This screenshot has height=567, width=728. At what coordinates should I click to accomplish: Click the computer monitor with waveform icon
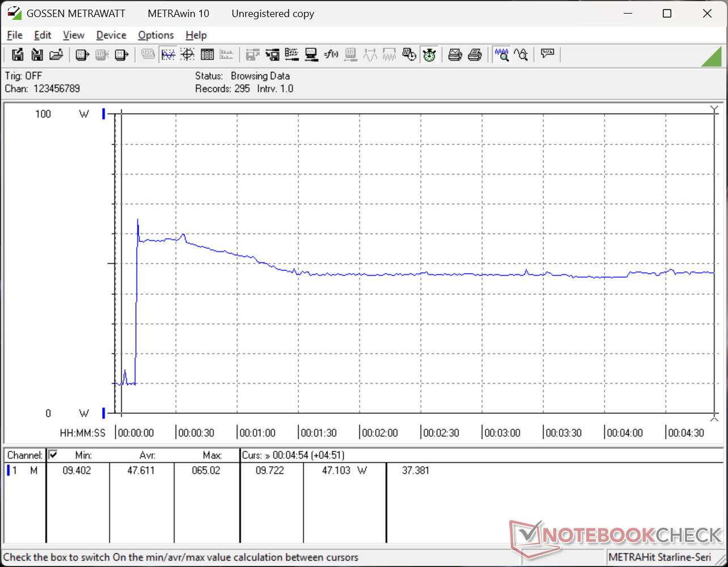(311, 55)
